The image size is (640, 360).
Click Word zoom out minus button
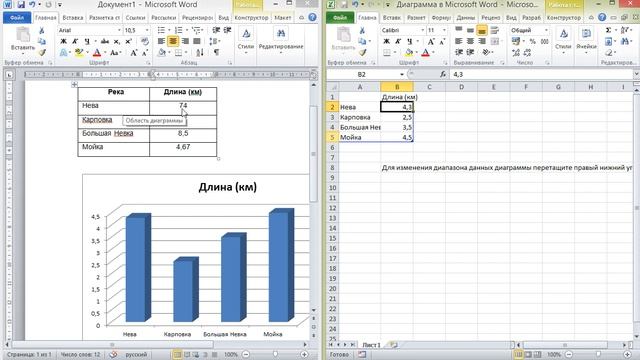pos(246,354)
